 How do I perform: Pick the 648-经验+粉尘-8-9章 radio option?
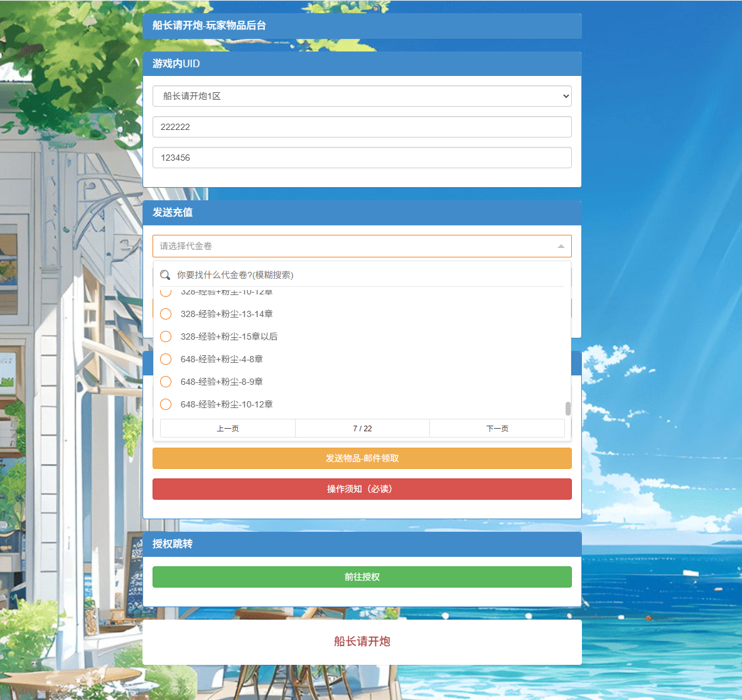[x=166, y=382]
